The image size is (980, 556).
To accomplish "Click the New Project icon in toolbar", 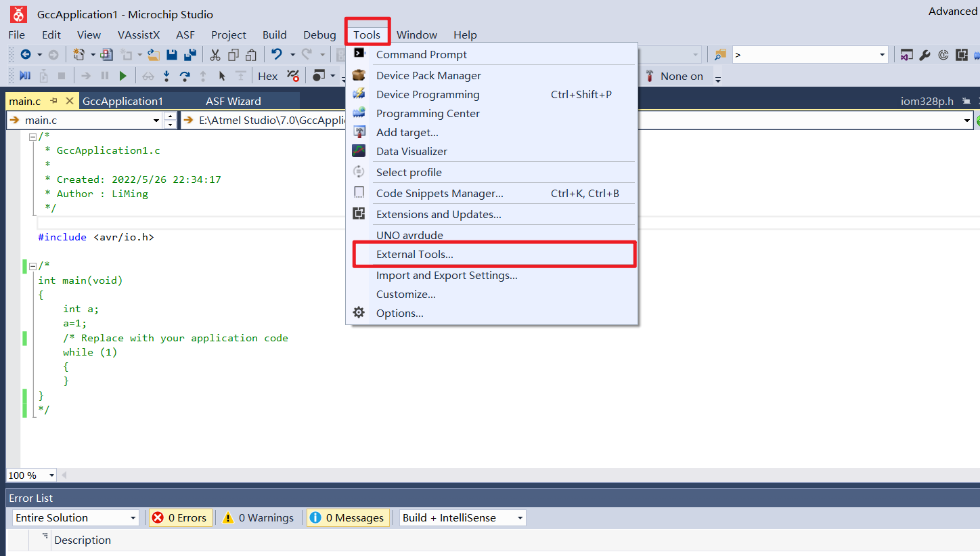I will click(79, 55).
